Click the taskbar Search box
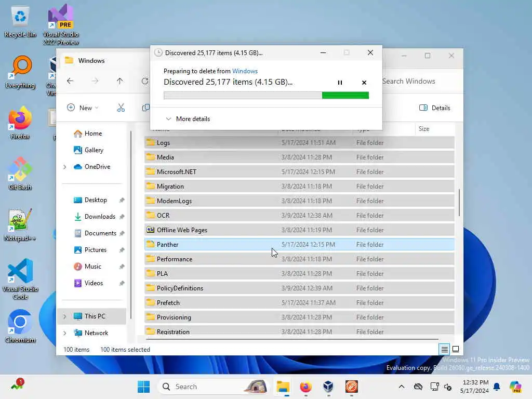 (212, 387)
